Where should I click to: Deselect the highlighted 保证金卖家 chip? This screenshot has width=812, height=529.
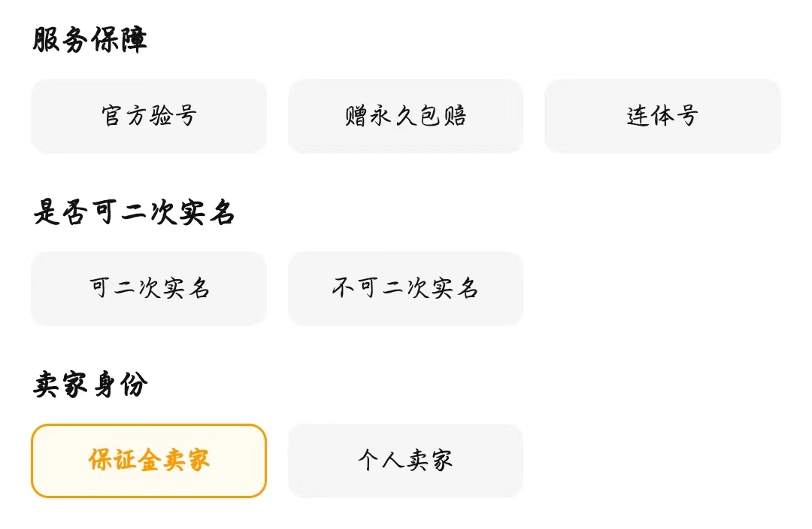pyautogui.click(x=149, y=461)
